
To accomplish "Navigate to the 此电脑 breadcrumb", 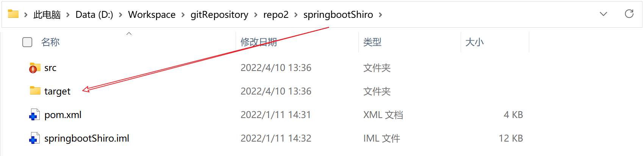I will pos(47,15).
